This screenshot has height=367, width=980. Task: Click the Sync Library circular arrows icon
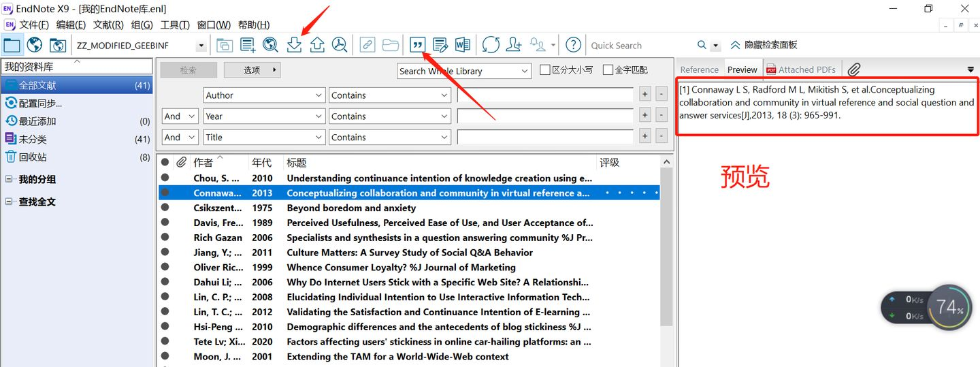pyautogui.click(x=491, y=45)
